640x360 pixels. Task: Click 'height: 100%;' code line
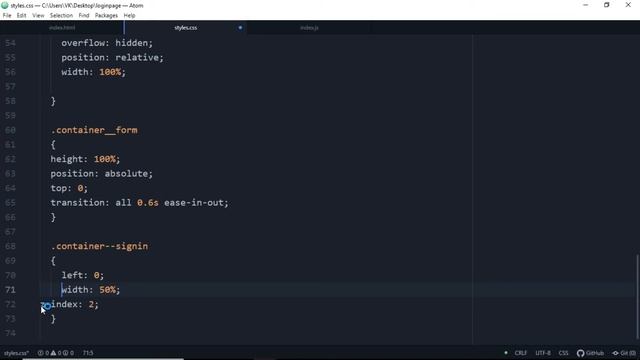(85, 159)
